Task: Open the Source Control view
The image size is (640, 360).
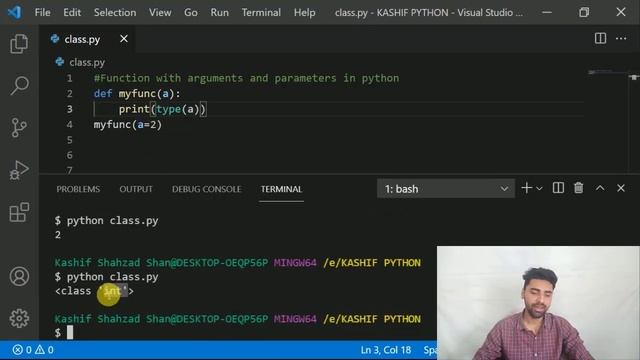Action: (19, 127)
